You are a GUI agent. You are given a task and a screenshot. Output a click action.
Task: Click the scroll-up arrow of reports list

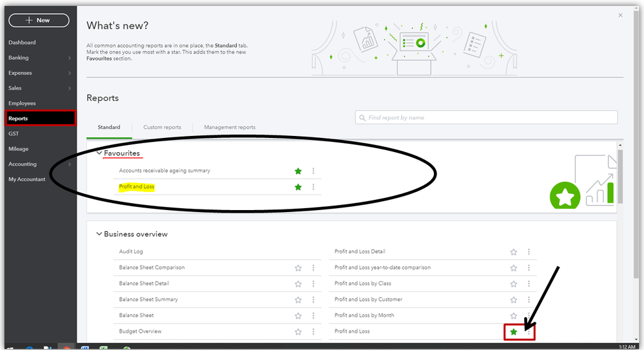pos(620,146)
